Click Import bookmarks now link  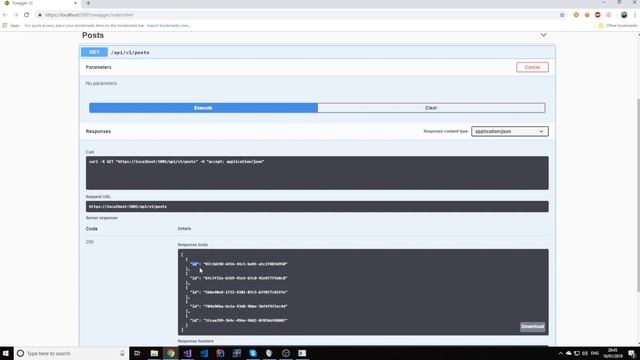169,25
